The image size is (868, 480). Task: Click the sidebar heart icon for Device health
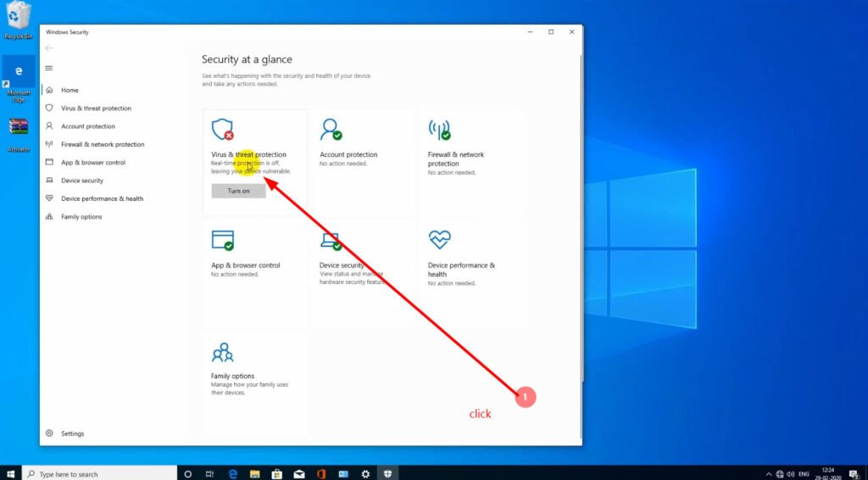[49, 198]
